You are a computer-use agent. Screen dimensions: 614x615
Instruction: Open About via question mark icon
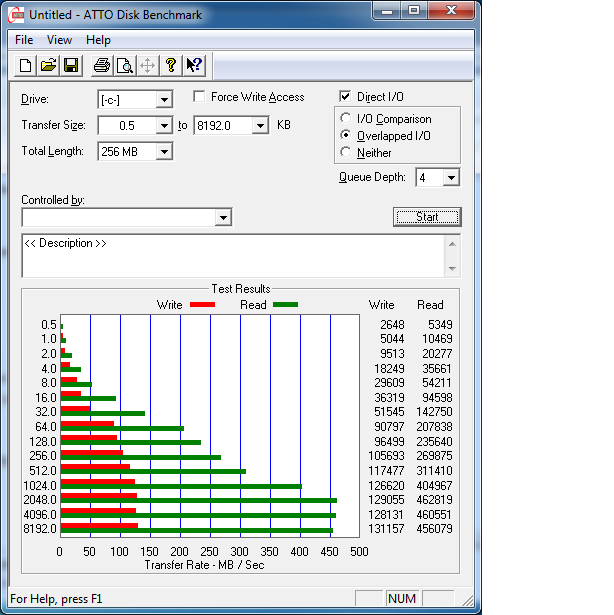coord(171,65)
